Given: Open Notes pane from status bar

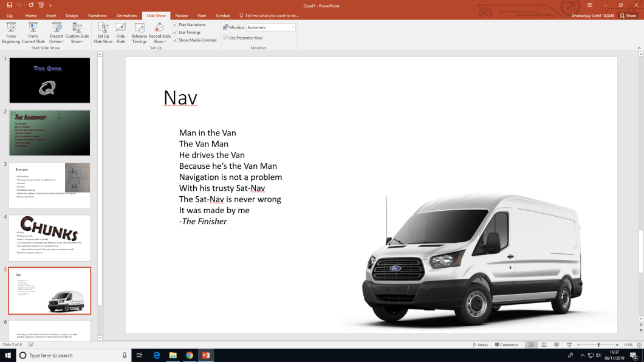Looking at the screenshot, I should coord(480,345).
